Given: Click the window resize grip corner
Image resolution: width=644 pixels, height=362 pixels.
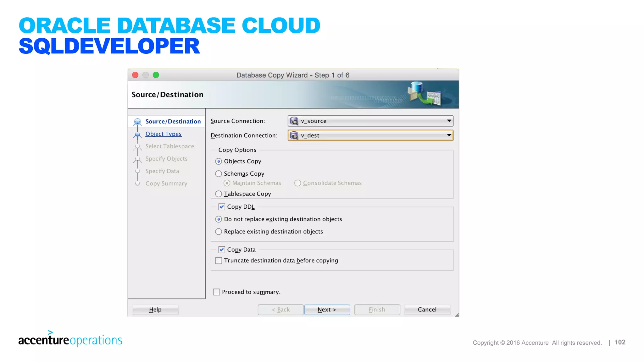Looking at the screenshot, I should 457,315.
